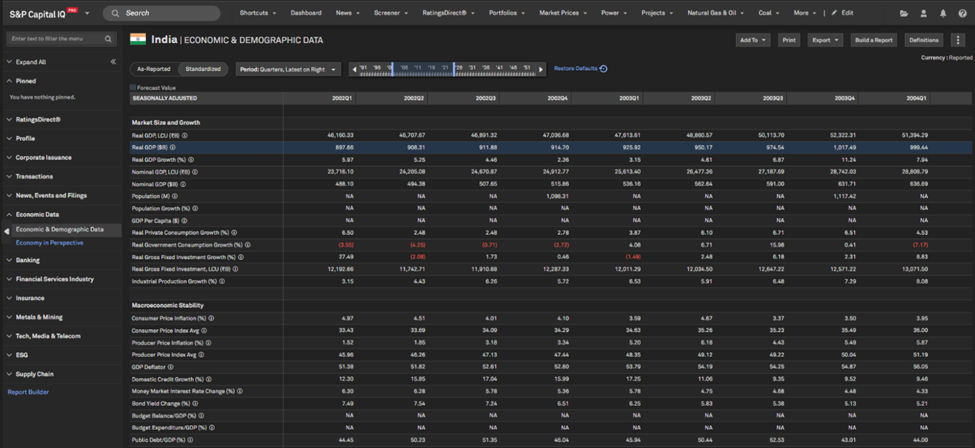
Task: Click info icon next to Population (M)
Action: [173, 196]
